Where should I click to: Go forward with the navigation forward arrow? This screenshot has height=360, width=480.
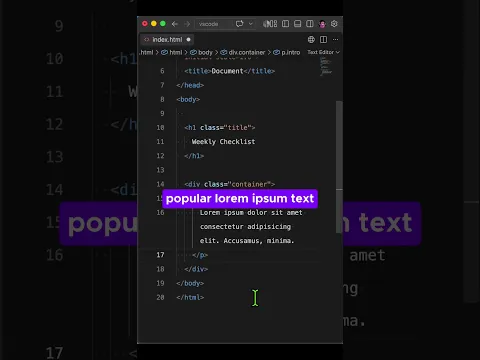click(187, 24)
